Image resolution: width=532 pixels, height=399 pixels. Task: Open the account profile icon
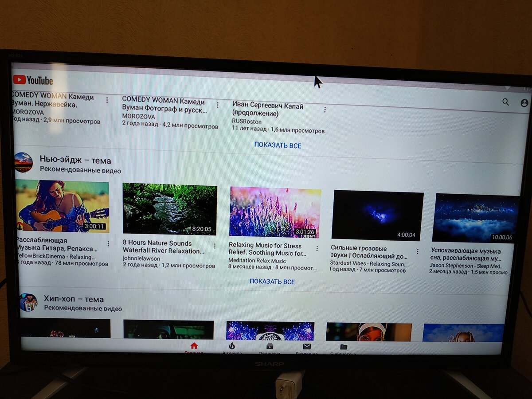pos(524,103)
